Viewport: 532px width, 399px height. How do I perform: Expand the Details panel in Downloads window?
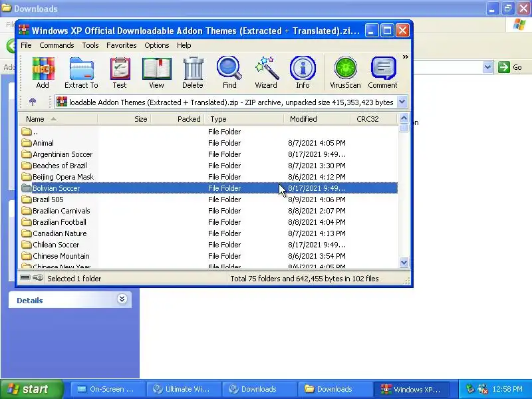tap(122, 299)
